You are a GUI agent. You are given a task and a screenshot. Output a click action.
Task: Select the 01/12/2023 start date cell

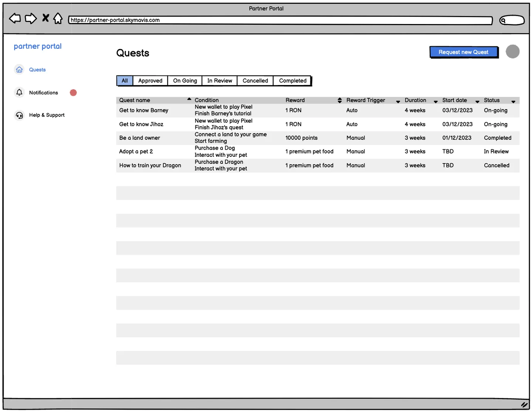[x=457, y=138]
